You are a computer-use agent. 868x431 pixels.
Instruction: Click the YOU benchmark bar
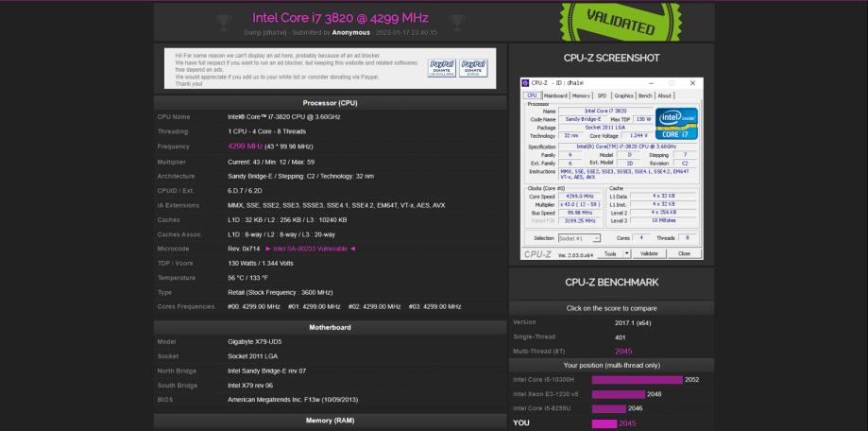coord(604,423)
